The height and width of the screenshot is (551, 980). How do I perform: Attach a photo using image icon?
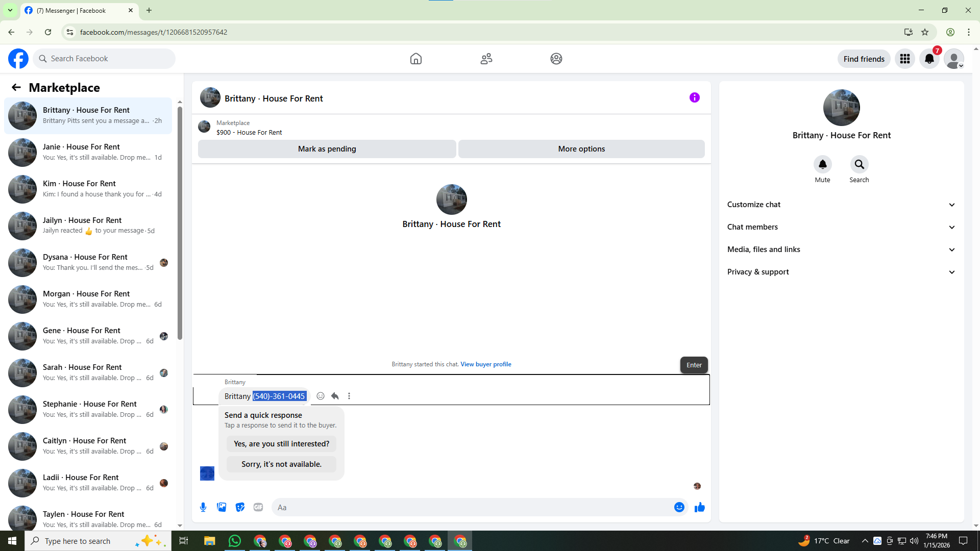coord(222,507)
